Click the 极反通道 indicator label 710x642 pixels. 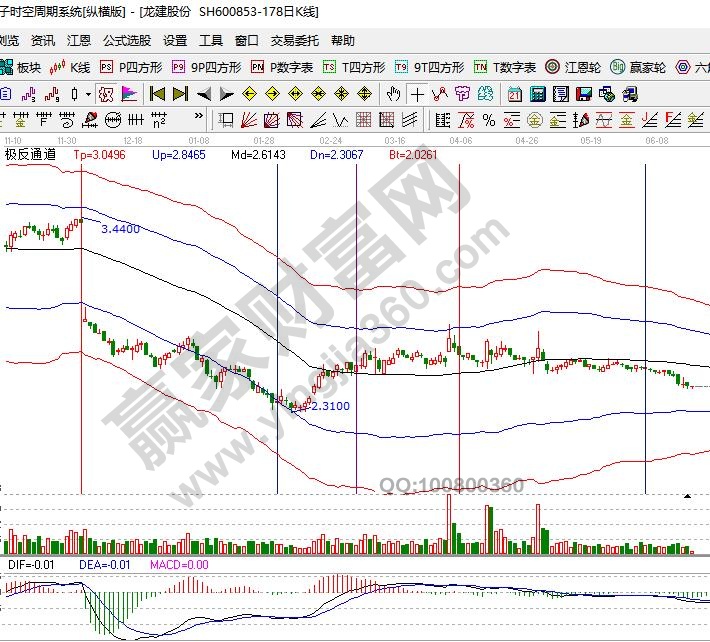click(29, 155)
